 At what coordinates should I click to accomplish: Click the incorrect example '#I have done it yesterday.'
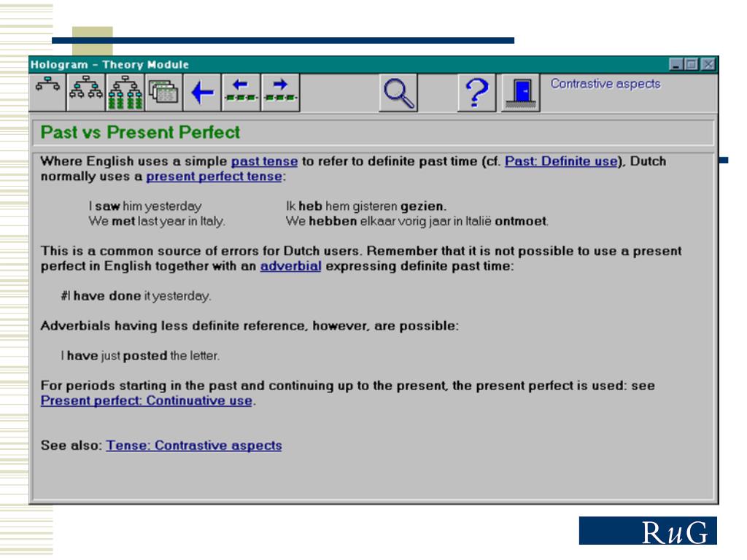pyautogui.click(x=136, y=296)
